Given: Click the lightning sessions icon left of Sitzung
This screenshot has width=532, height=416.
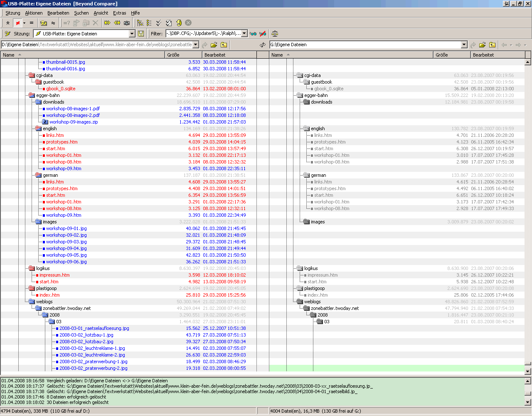Looking at the screenshot, I should (x=7, y=34).
